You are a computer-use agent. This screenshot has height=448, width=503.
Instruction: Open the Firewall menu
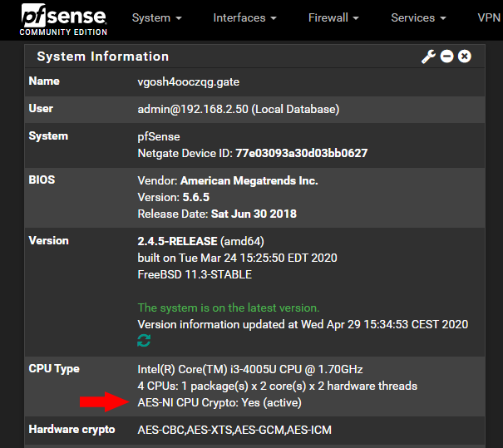pos(333,18)
